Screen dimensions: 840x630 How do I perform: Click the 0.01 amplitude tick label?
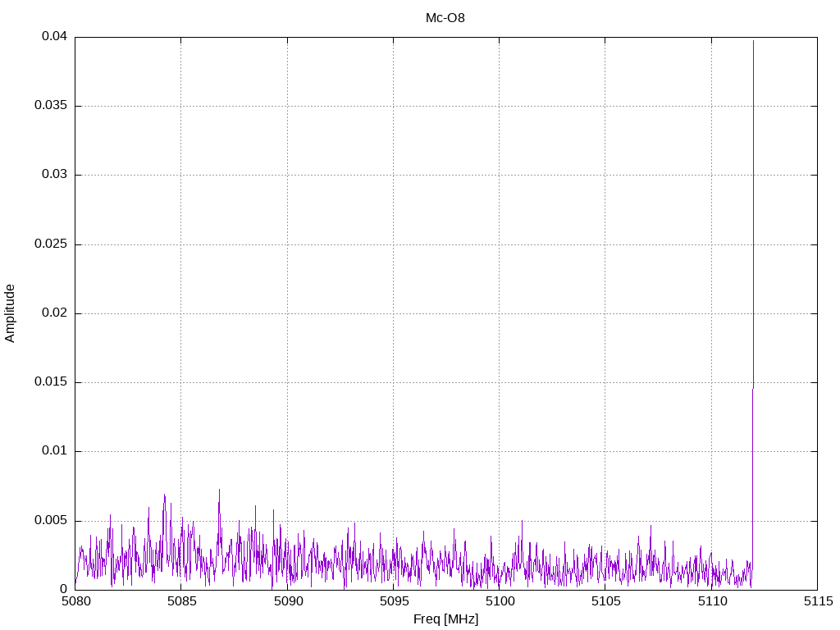pos(54,451)
